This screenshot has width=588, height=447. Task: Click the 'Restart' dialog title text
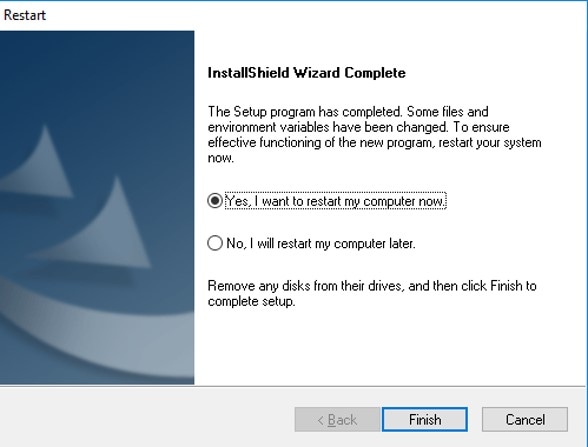point(25,15)
